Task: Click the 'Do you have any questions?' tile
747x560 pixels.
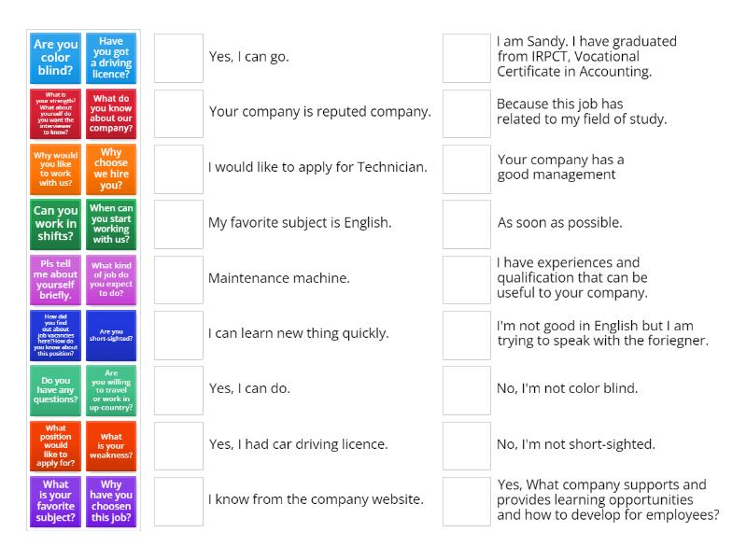Action: [54, 389]
